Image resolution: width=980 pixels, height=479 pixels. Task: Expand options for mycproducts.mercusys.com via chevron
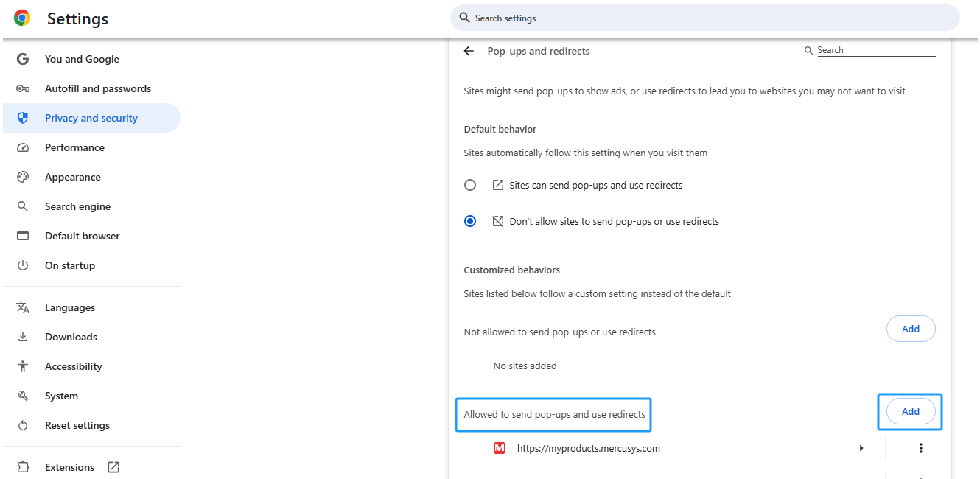(861, 448)
